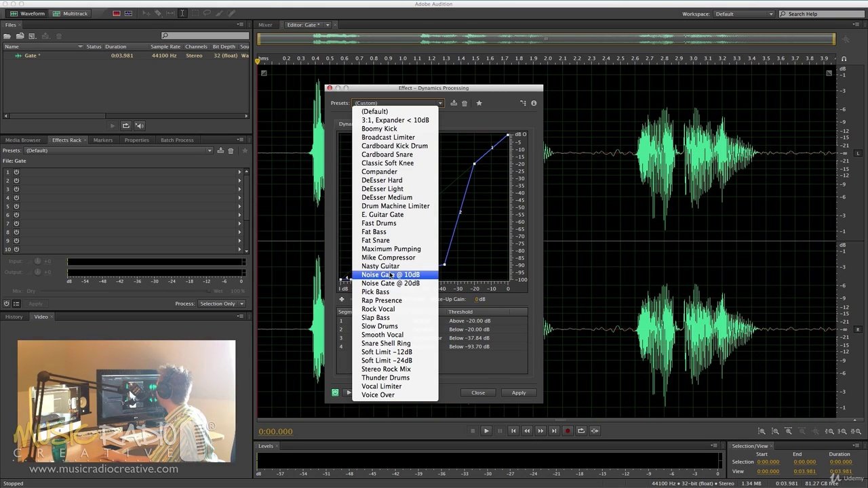Zoom out amplitude icon
This screenshot has height=488, width=868.
(x=775, y=431)
